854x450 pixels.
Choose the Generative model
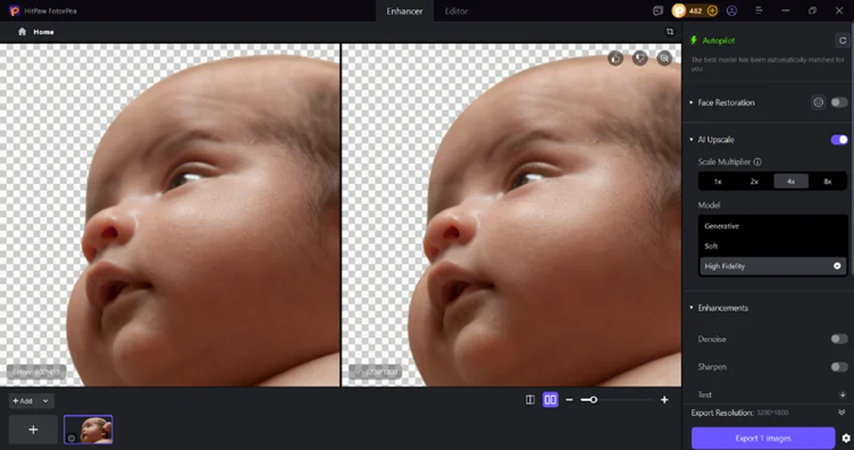773,226
